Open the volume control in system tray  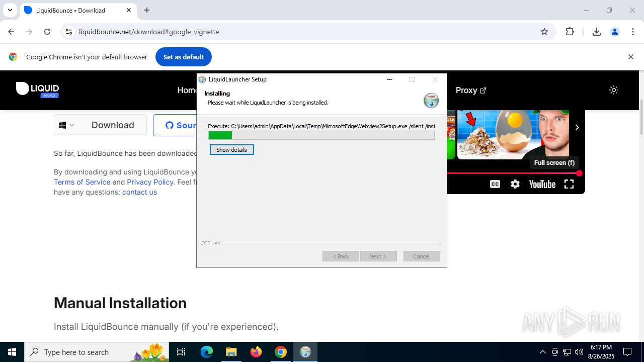tap(579, 352)
